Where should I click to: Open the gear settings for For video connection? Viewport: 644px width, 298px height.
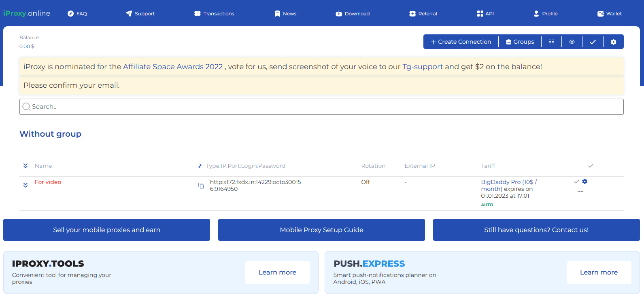pyautogui.click(x=585, y=182)
